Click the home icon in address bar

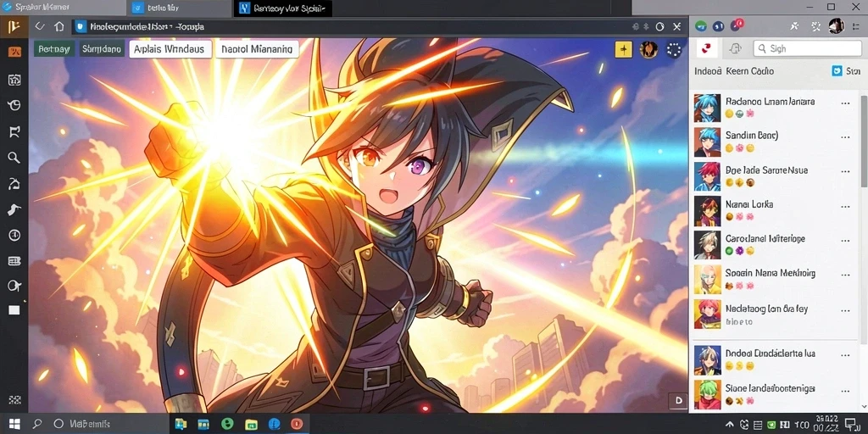(58, 26)
